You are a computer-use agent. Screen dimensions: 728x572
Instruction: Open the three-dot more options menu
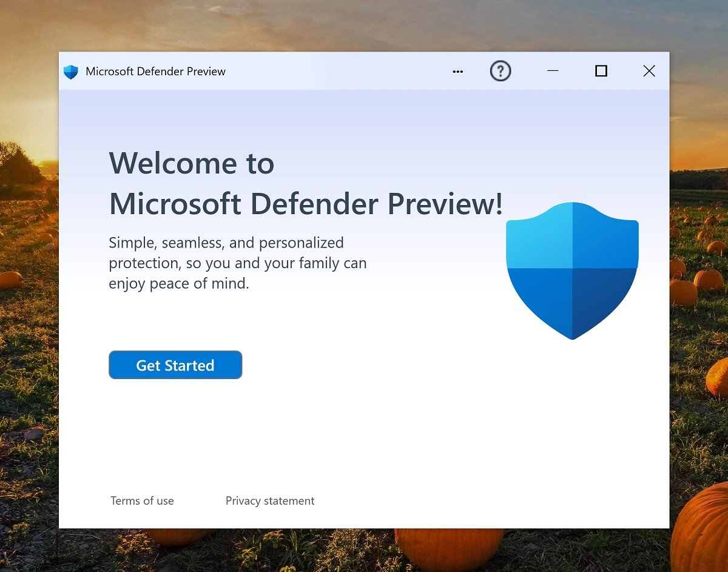[x=458, y=72]
